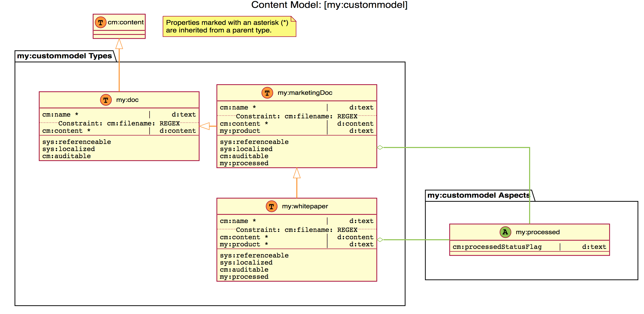Click the green diamond on my:whitepaper edge
This screenshot has height=314, width=644.
(380, 240)
